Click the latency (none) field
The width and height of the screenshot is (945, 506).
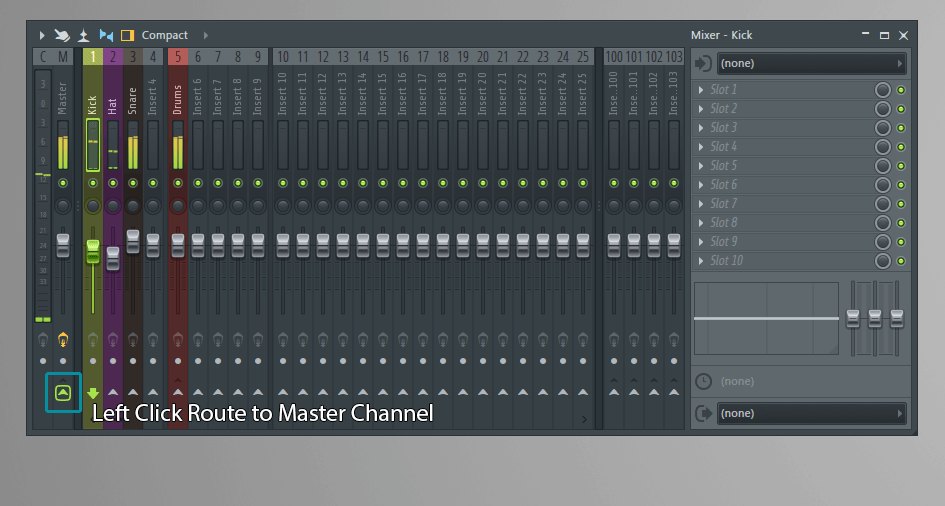pos(737,381)
